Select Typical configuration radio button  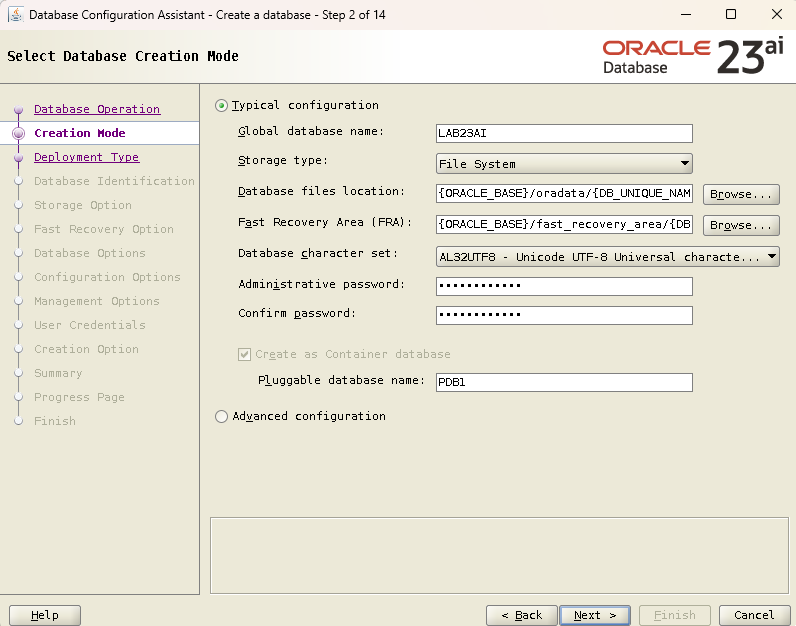click(x=221, y=106)
